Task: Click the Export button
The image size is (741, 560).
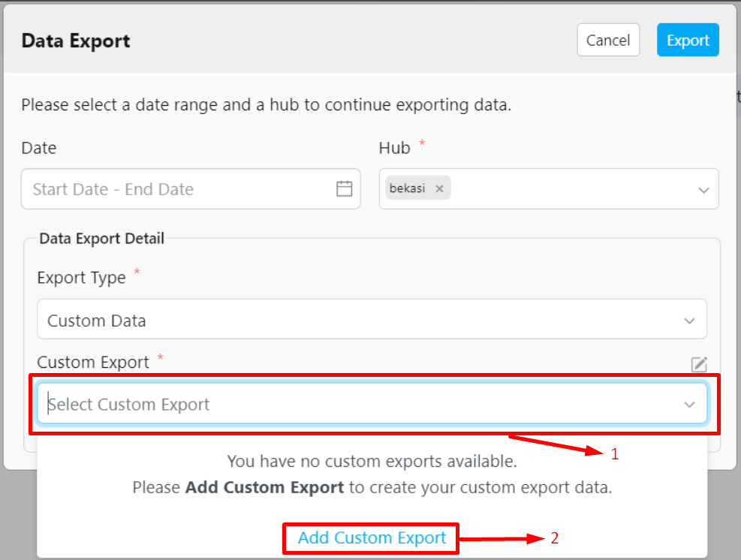Action: [688, 40]
